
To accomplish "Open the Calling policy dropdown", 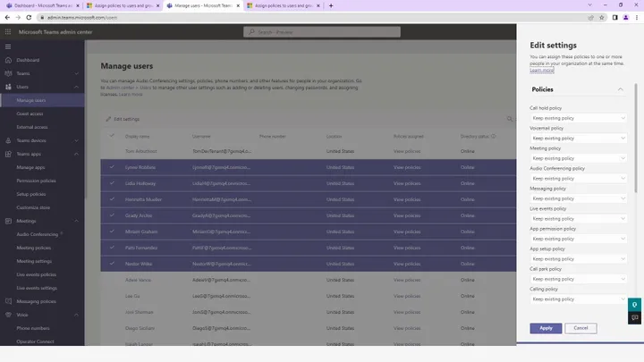I will click(578, 299).
